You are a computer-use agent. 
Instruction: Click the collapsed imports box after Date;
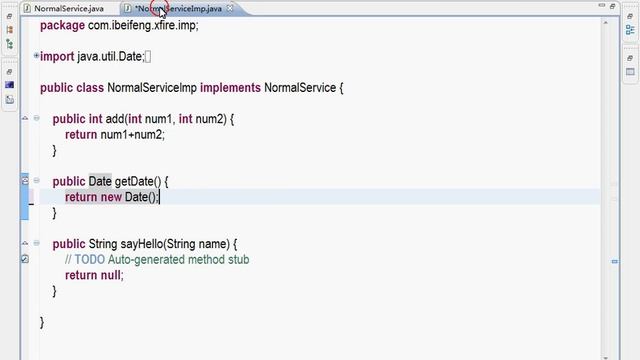click(148, 57)
